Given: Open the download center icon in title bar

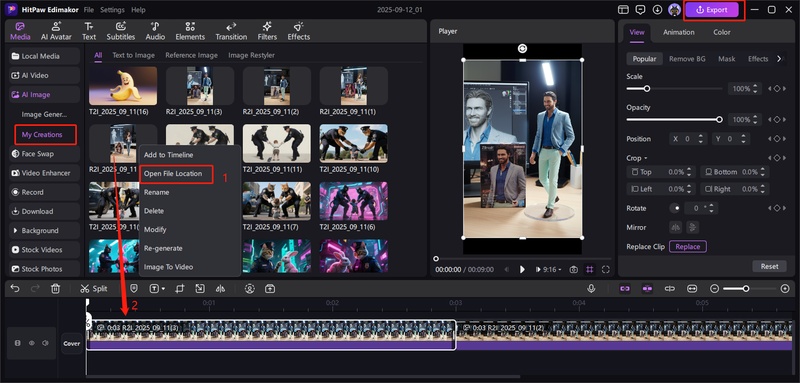Looking at the screenshot, I should click(657, 10).
